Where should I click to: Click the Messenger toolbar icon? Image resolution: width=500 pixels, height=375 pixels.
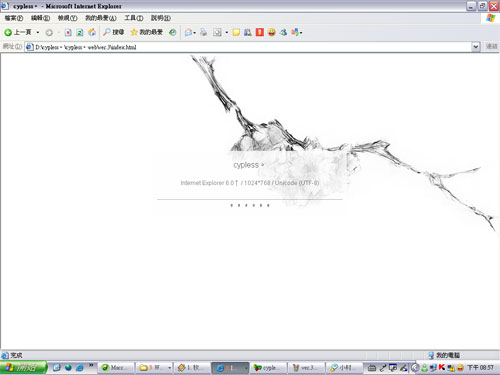click(x=283, y=32)
